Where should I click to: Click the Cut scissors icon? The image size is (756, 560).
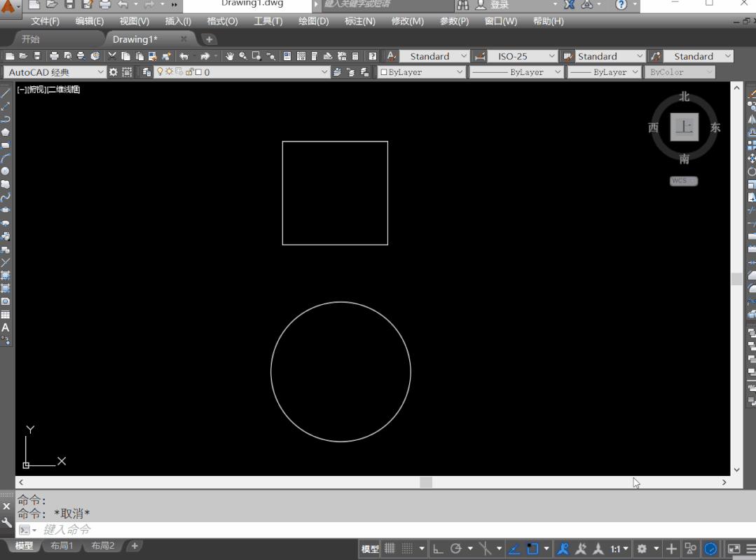coord(112,56)
